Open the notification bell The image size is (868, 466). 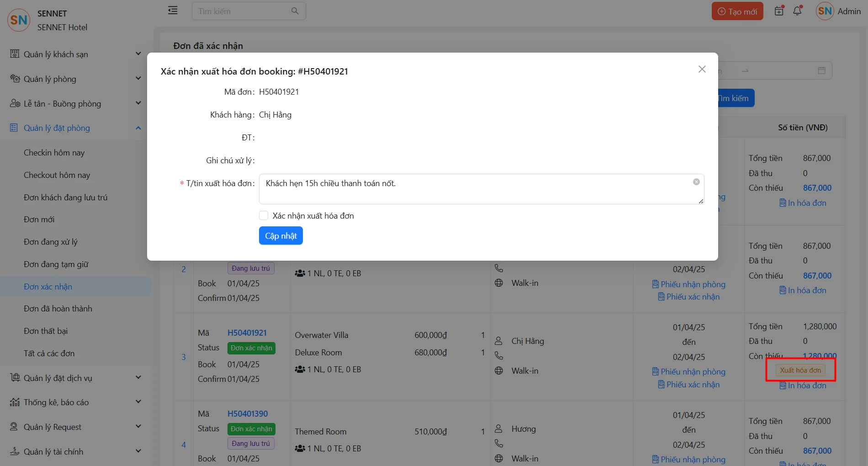coord(797,11)
